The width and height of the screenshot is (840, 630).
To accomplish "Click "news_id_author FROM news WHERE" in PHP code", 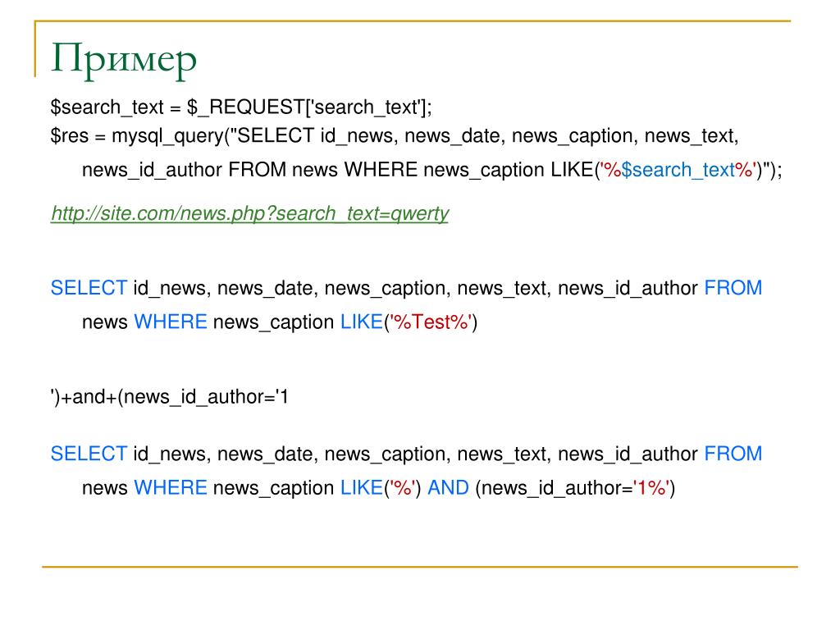I will pos(249,171).
